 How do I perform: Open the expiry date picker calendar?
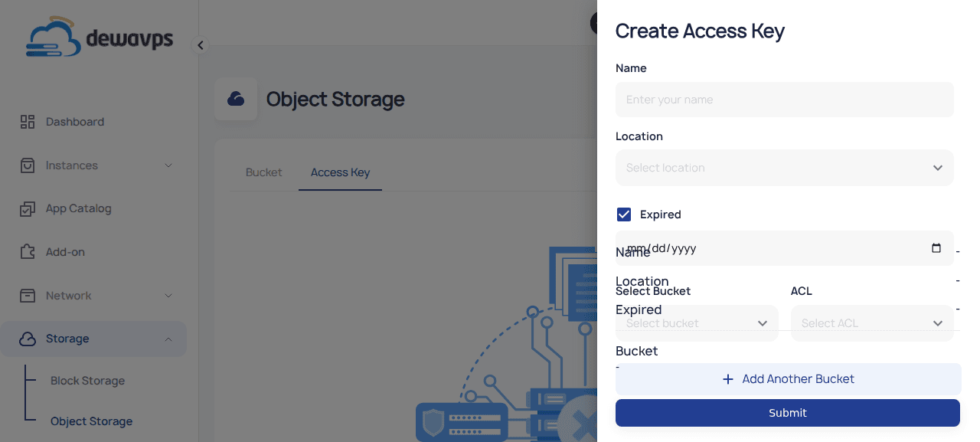pos(936,248)
